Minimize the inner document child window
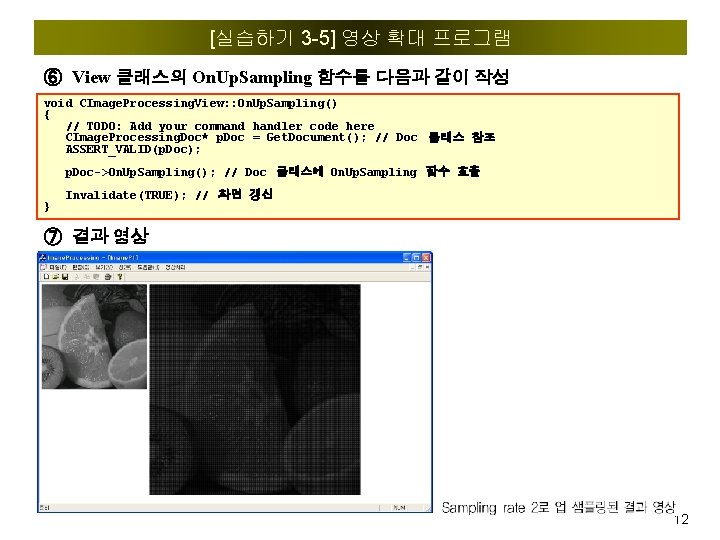 [412, 267]
